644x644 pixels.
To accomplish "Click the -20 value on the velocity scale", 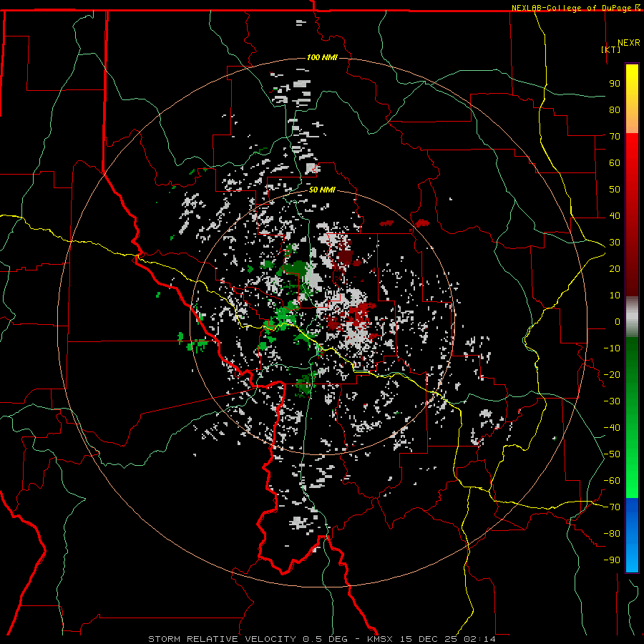I will [612, 375].
